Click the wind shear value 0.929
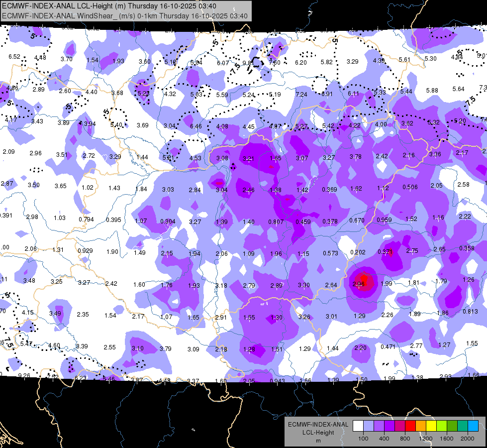487x448 pixels. [85, 251]
